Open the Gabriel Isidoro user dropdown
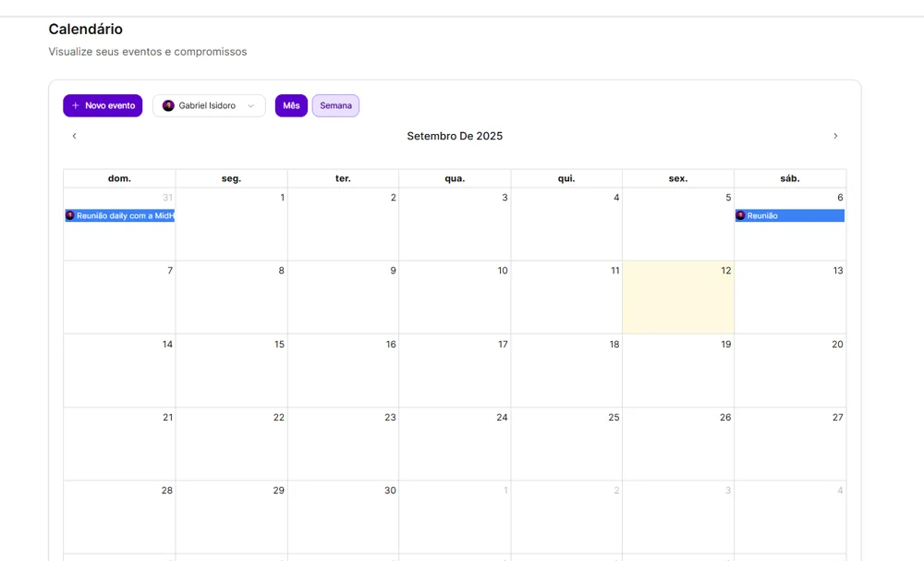The image size is (924, 561). (x=209, y=105)
